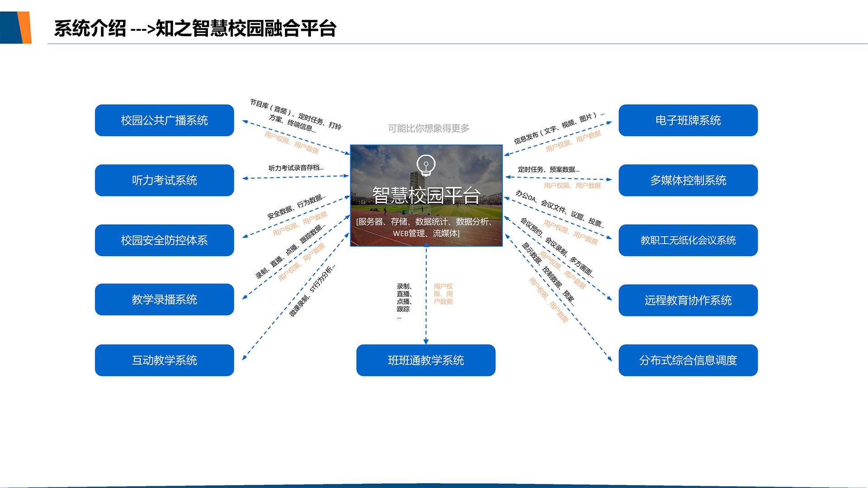Open the 教学录播系统 box
This screenshot has height=488, width=868.
pos(164,300)
